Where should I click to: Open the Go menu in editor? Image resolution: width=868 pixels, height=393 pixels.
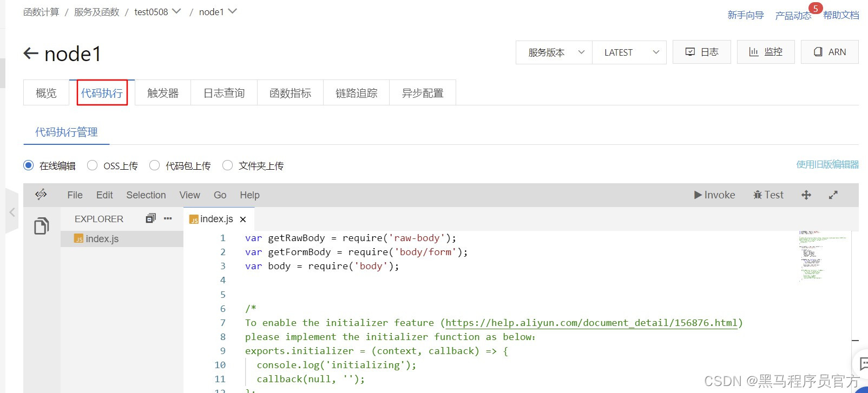tap(220, 195)
